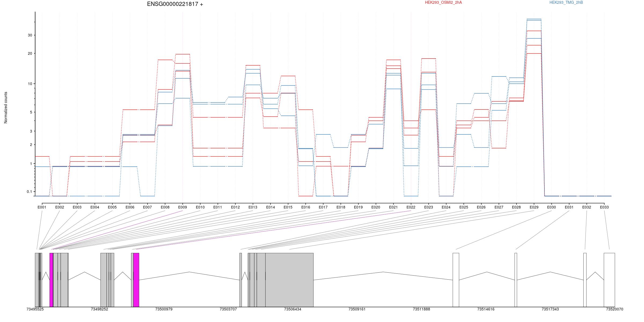The width and height of the screenshot is (644, 322).
Task: Select exon label E018
Action: [x=341, y=207]
